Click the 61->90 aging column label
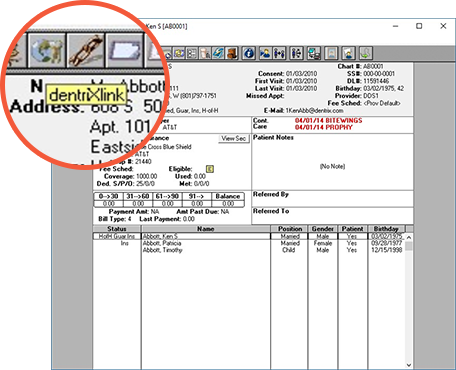The width and height of the screenshot is (456, 370). pyautogui.click(x=167, y=196)
